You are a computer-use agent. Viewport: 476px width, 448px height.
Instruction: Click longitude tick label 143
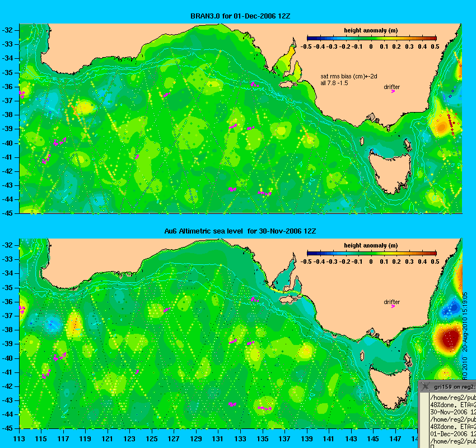click(351, 439)
